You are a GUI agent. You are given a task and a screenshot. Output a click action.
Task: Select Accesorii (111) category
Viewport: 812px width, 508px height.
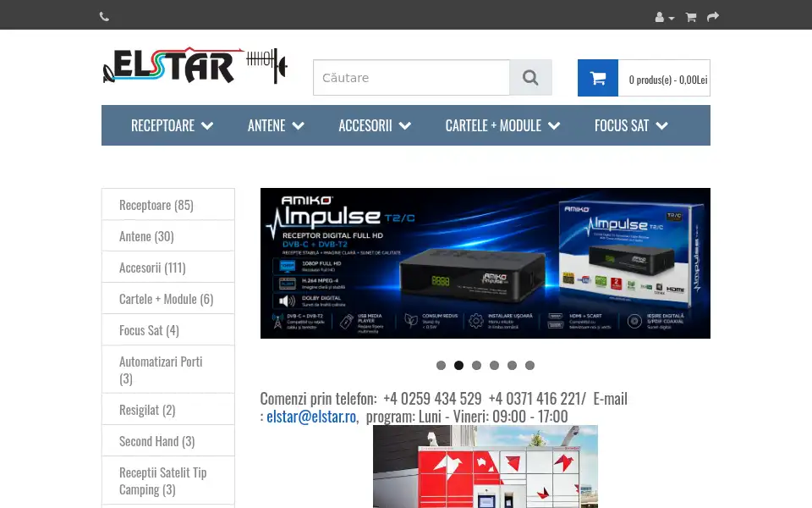click(x=168, y=267)
